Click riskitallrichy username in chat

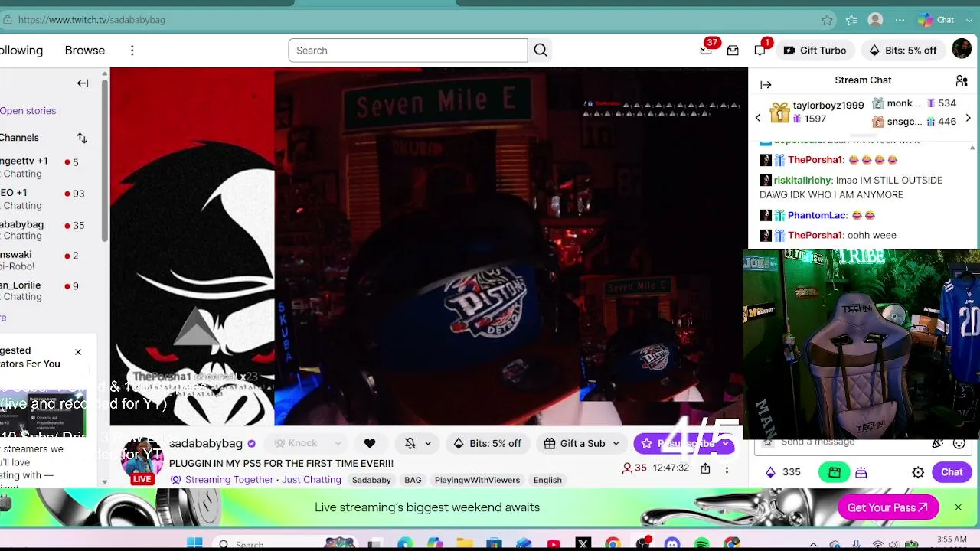pos(802,181)
